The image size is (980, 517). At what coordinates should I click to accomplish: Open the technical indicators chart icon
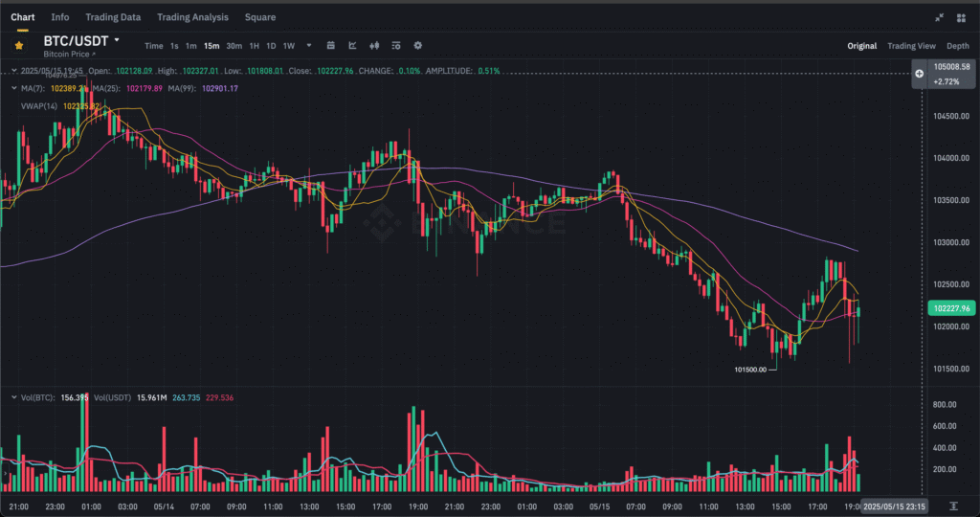[352, 45]
